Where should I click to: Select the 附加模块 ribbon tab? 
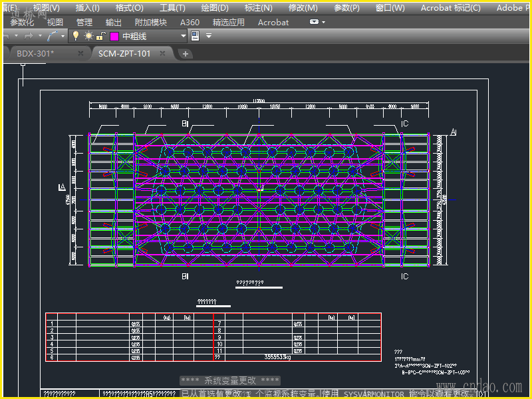pos(151,22)
